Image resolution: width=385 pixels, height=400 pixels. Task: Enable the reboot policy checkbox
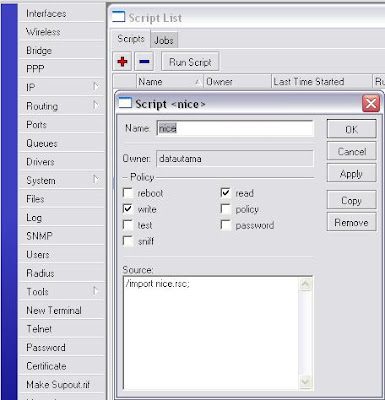[x=128, y=193]
